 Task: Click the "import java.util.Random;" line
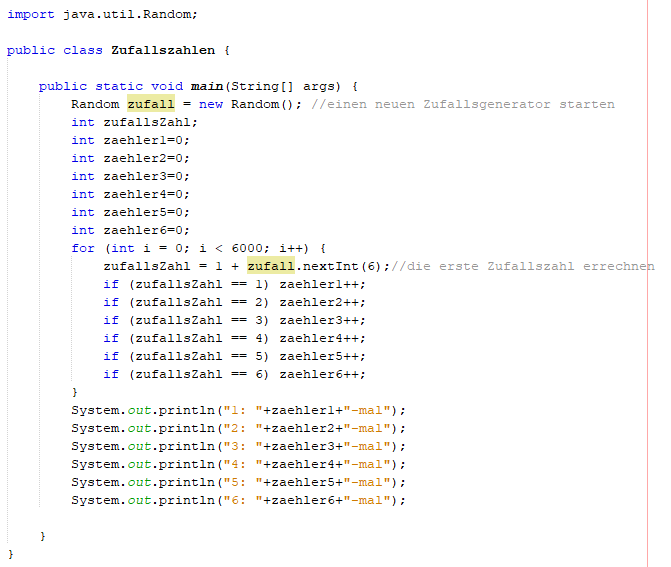click(x=102, y=15)
